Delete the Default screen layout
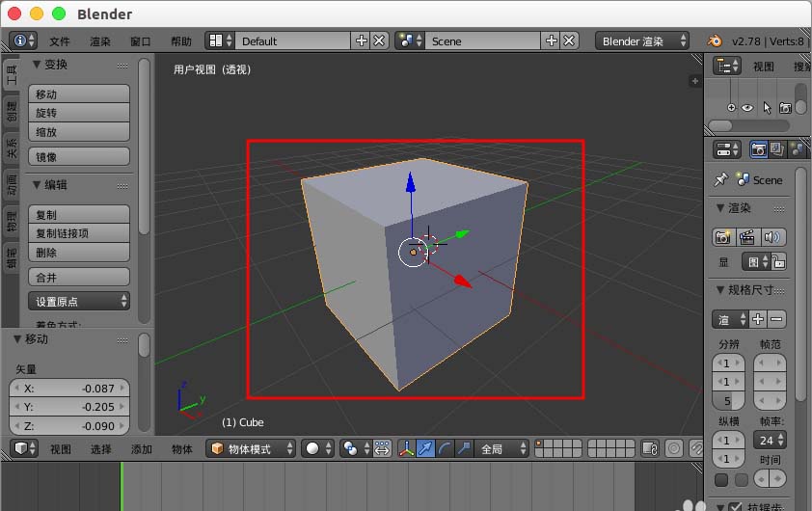The image size is (812, 511). 380,40
